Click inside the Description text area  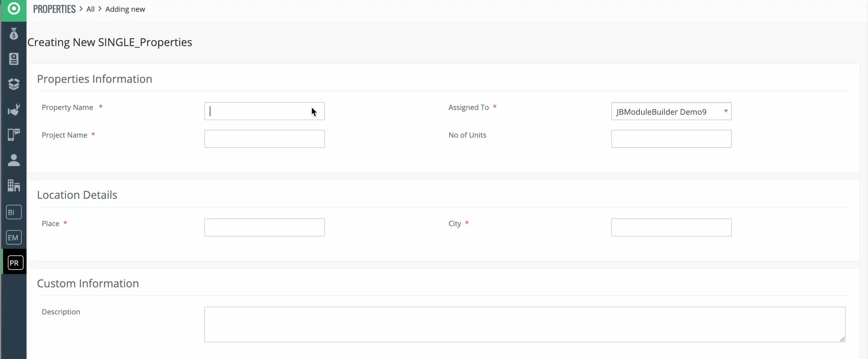[x=524, y=324]
